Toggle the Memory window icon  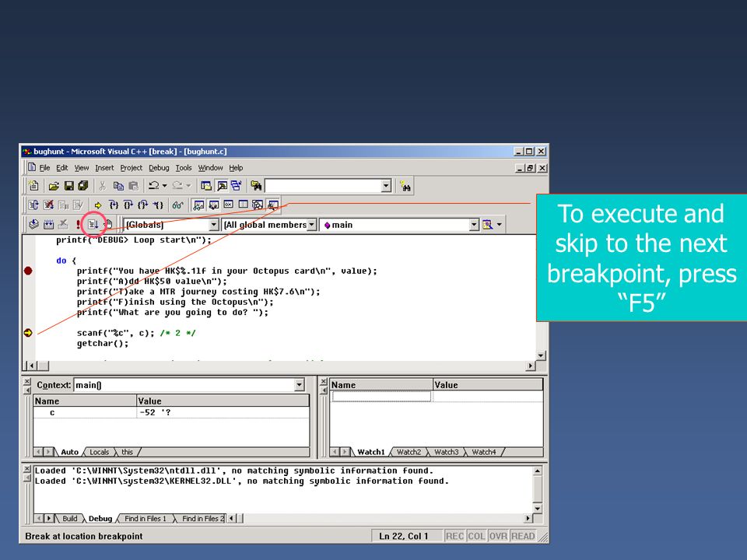(x=244, y=205)
